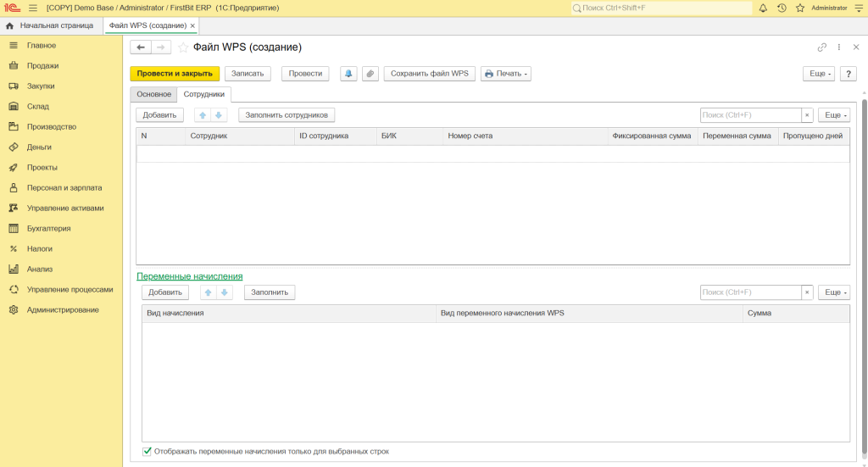The width and height of the screenshot is (868, 467).
Task: Open help with question mark button
Action: pos(848,74)
